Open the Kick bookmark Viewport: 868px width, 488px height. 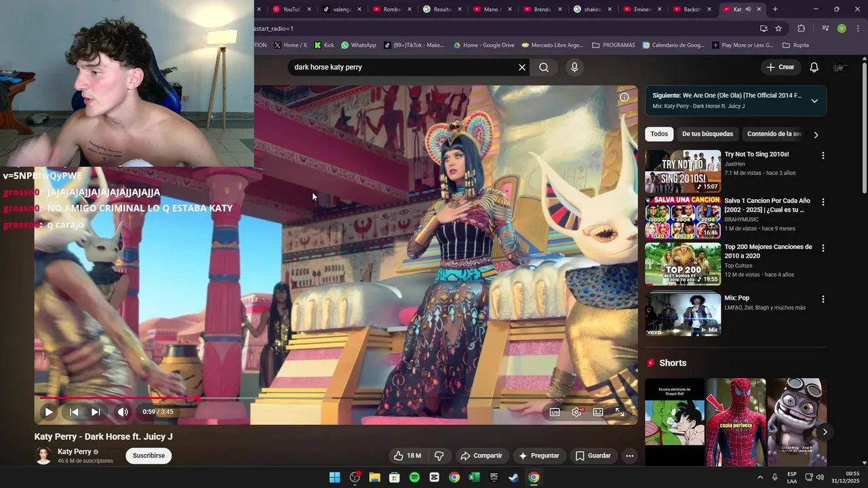point(324,45)
